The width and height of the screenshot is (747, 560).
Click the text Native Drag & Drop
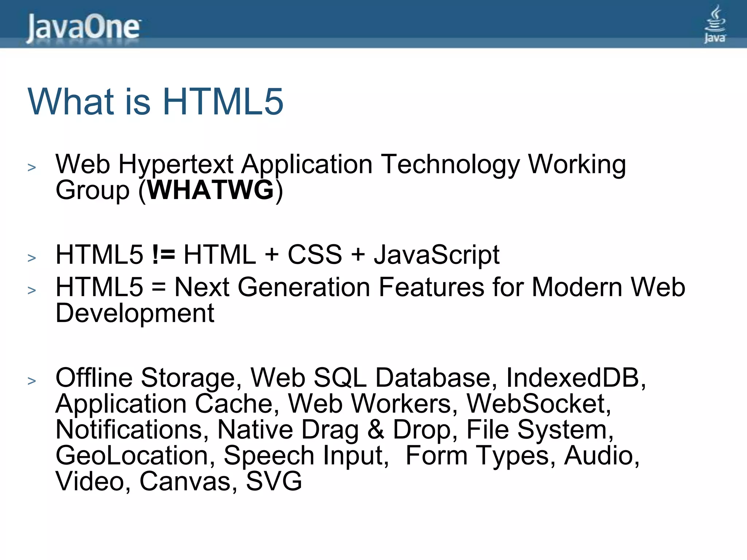click(333, 429)
